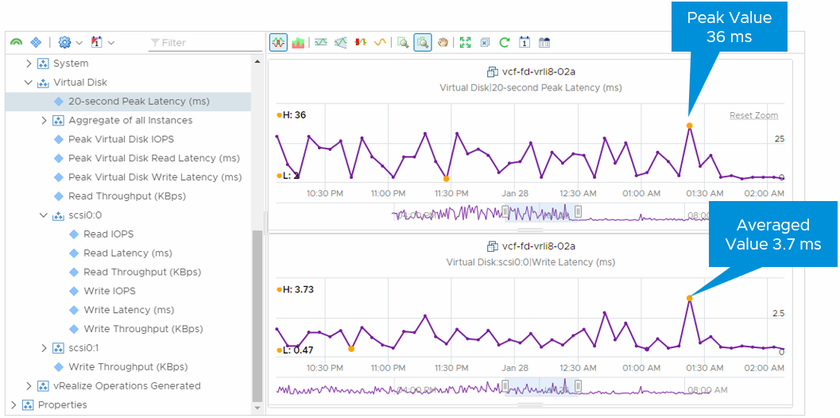Select the 20-second Peak Latency (ms) metric

pos(139,101)
